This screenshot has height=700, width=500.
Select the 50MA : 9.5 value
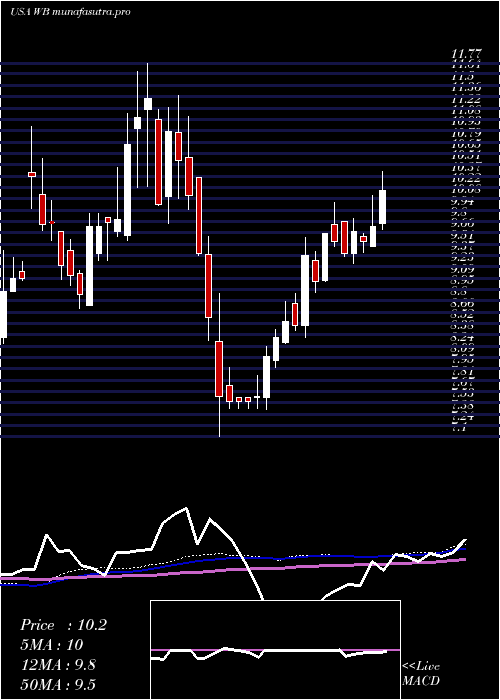(x=58, y=684)
